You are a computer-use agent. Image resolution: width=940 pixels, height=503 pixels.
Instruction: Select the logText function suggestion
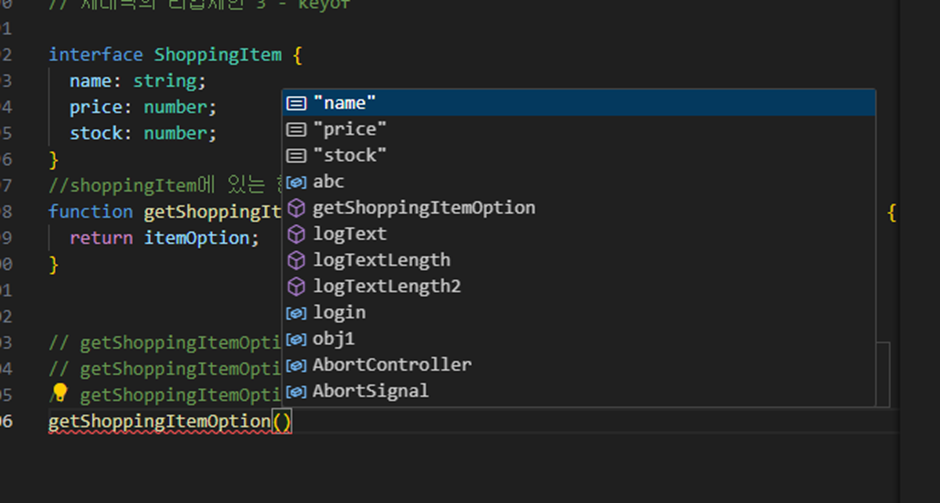579,234
